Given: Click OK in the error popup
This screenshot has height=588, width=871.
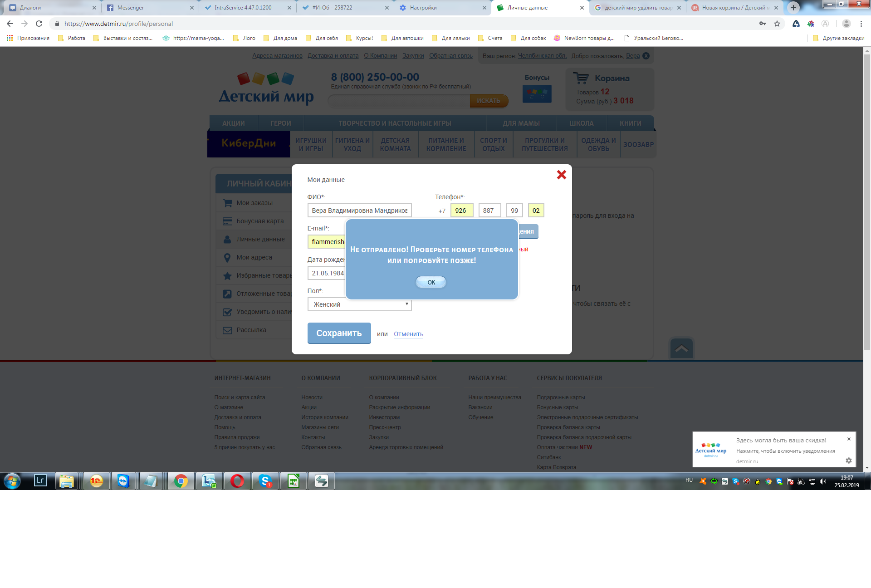Looking at the screenshot, I should pyautogui.click(x=431, y=282).
